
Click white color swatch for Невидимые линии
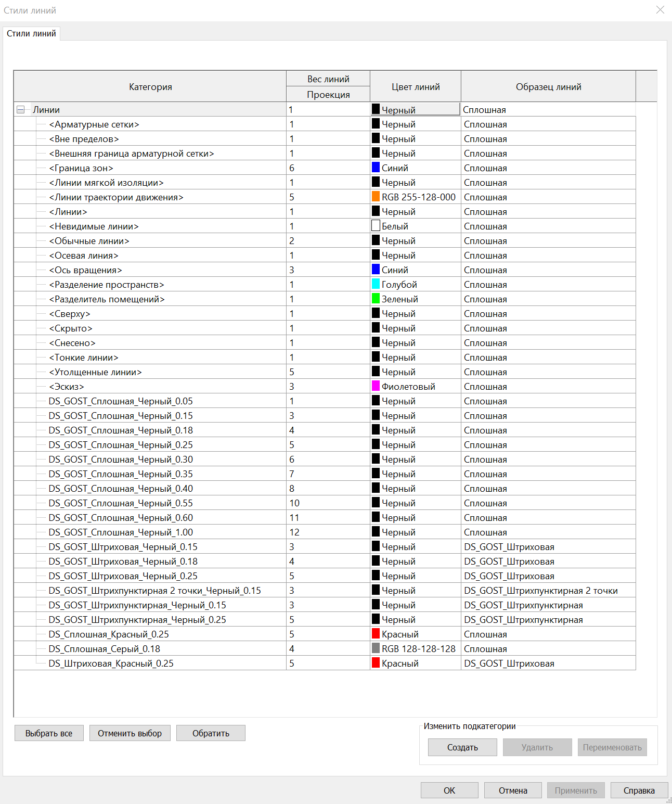(376, 226)
